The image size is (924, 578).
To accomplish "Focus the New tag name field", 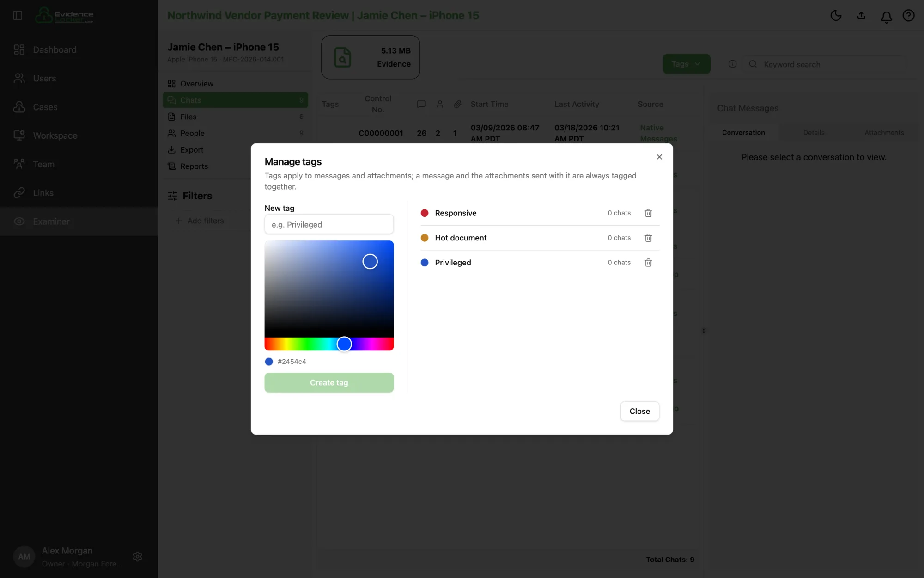I will (x=329, y=224).
